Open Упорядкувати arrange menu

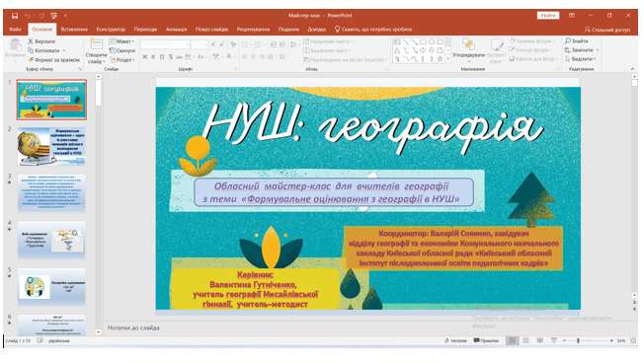468,50
